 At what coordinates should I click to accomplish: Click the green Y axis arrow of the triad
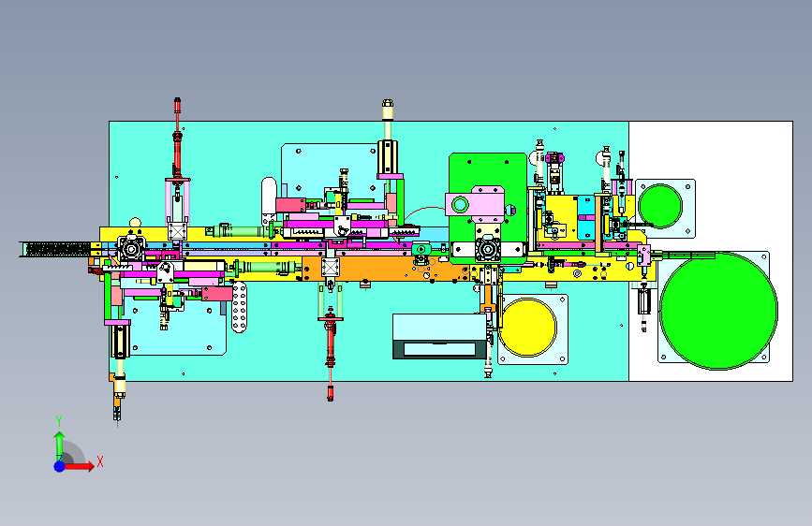[x=59, y=446]
